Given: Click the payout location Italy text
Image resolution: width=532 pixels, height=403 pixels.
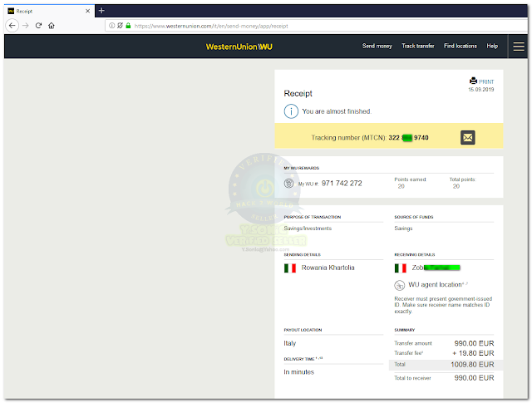Looking at the screenshot, I should click(290, 343).
